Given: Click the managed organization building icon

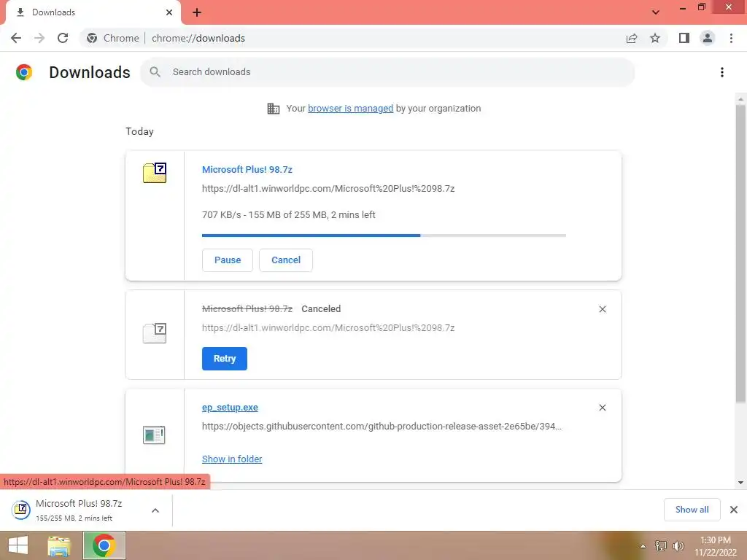Looking at the screenshot, I should tap(274, 109).
